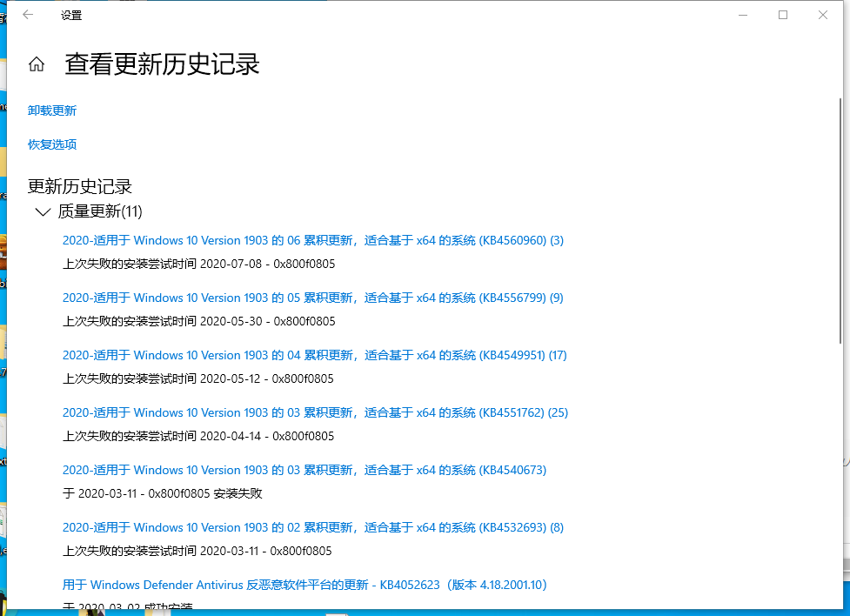Collapse the 质量更新(11) section chevron
The height and width of the screenshot is (616, 850).
(42, 211)
